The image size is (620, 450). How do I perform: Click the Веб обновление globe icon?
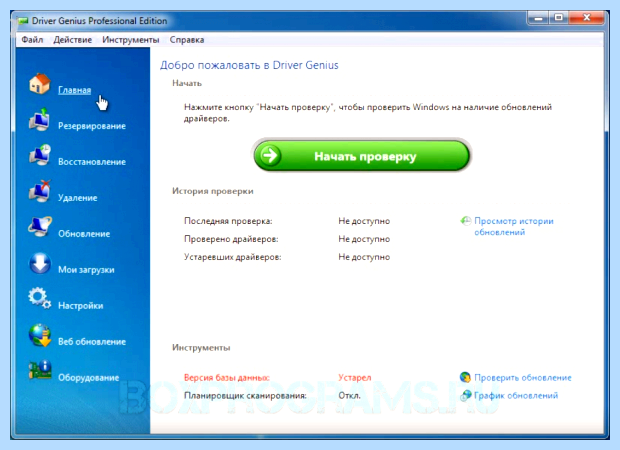click(40, 335)
